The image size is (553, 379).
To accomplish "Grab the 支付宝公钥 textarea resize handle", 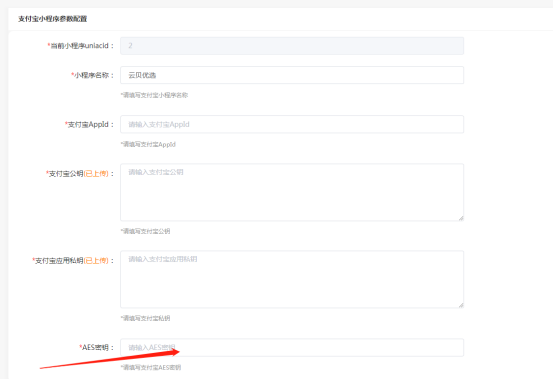I will (461, 218).
